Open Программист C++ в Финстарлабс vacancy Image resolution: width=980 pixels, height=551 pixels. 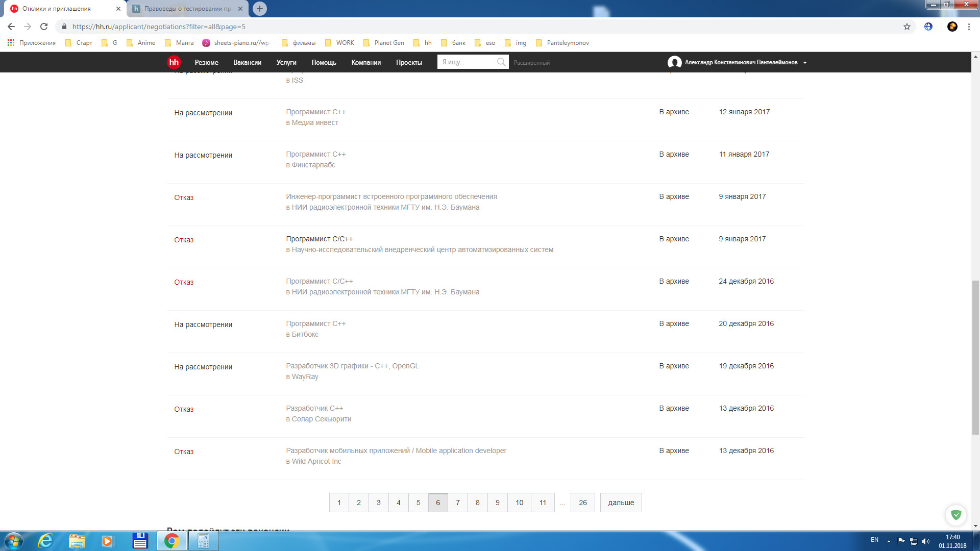click(315, 154)
